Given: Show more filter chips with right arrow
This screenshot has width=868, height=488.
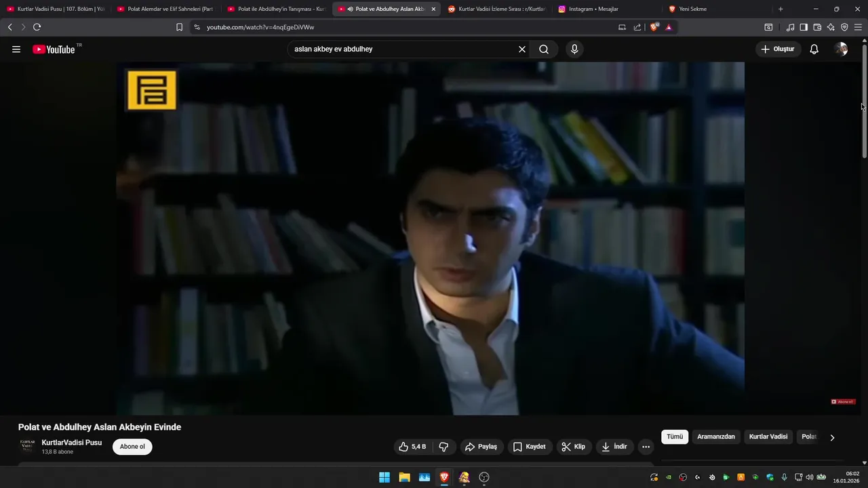Looking at the screenshot, I should 832,437.
